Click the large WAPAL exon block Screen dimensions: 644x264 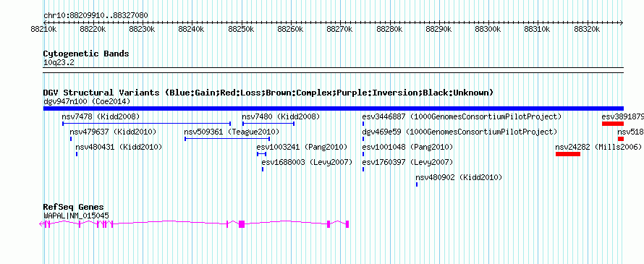tap(242, 224)
